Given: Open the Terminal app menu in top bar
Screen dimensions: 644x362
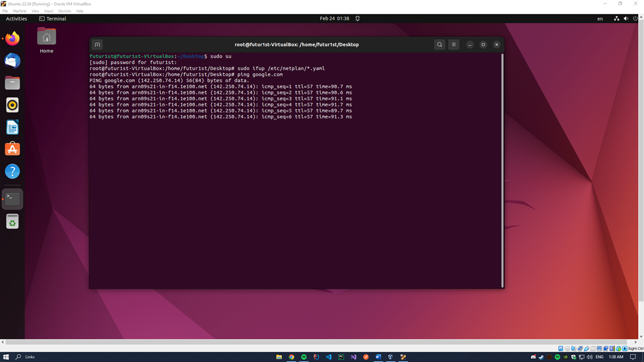Looking at the screenshot, I should click(x=53, y=18).
